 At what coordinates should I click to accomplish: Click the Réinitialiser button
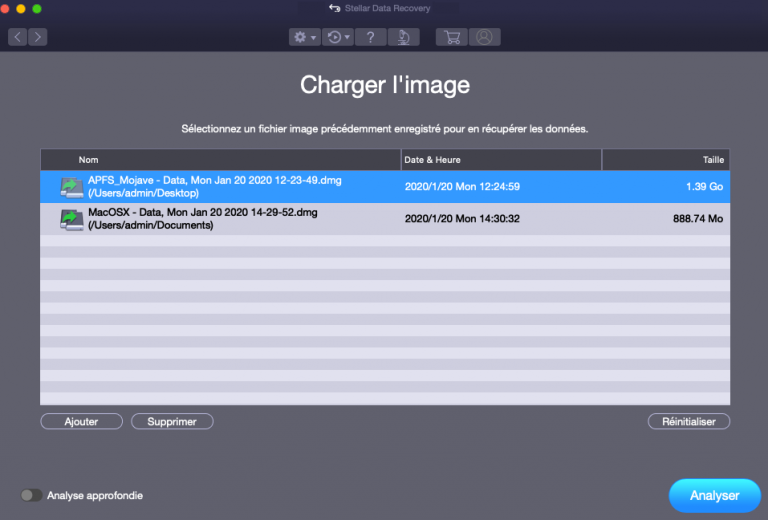pyautogui.click(x=689, y=422)
